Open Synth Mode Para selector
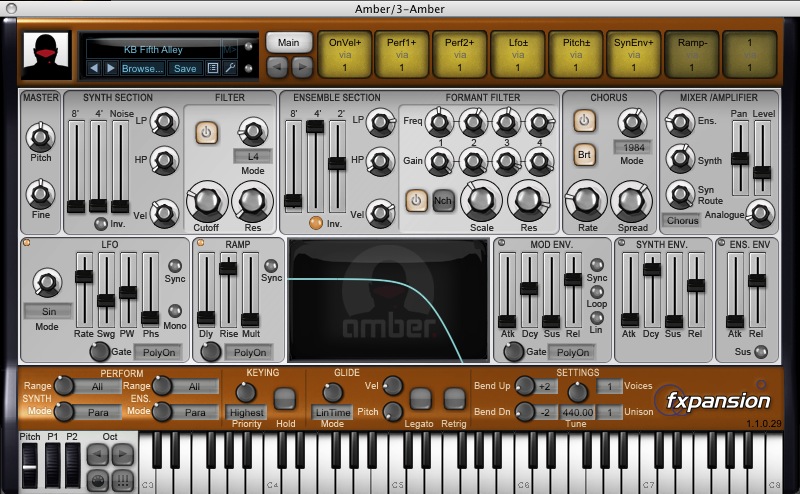Viewport: 800px width, 494px height. tap(97, 412)
